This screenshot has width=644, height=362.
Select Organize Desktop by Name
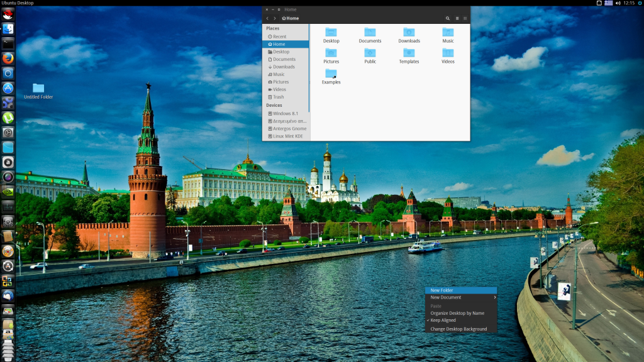tap(461, 313)
